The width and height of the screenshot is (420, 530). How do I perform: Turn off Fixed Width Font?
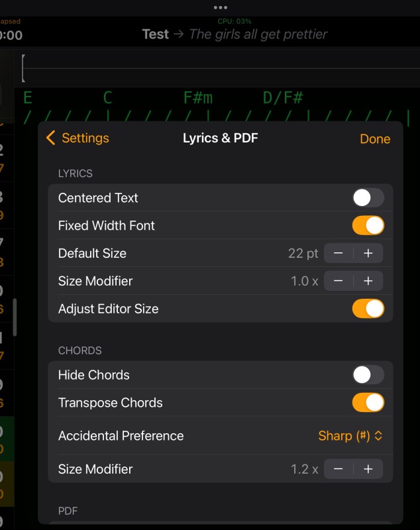click(368, 225)
